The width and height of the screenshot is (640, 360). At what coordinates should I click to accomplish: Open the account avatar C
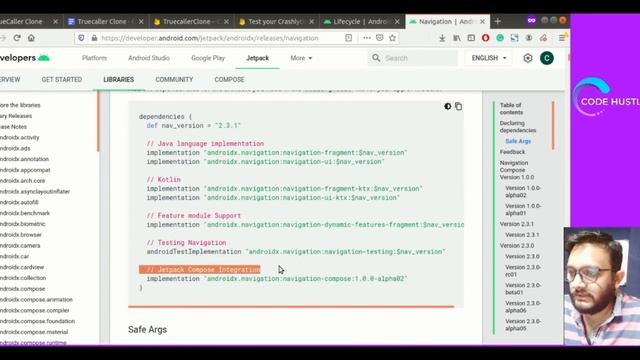pyautogui.click(x=547, y=58)
